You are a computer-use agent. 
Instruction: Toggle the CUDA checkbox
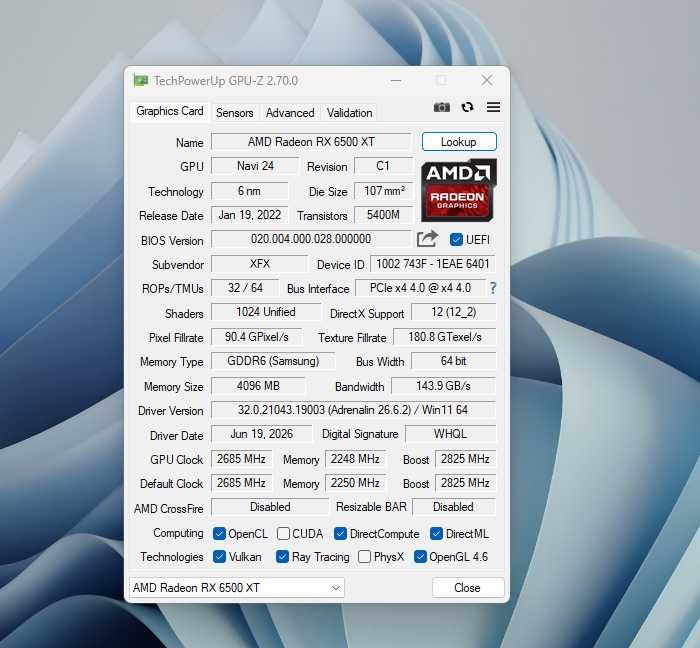(x=283, y=534)
